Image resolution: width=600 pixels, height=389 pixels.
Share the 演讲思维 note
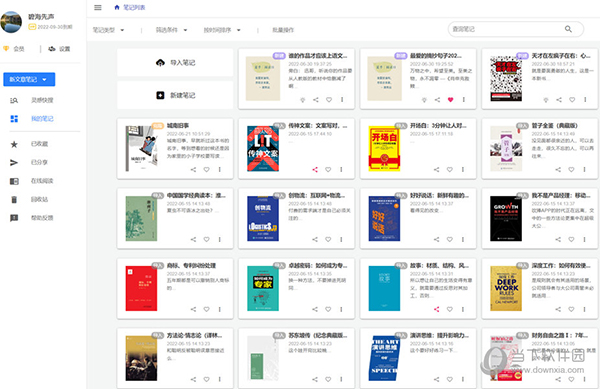(437, 379)
